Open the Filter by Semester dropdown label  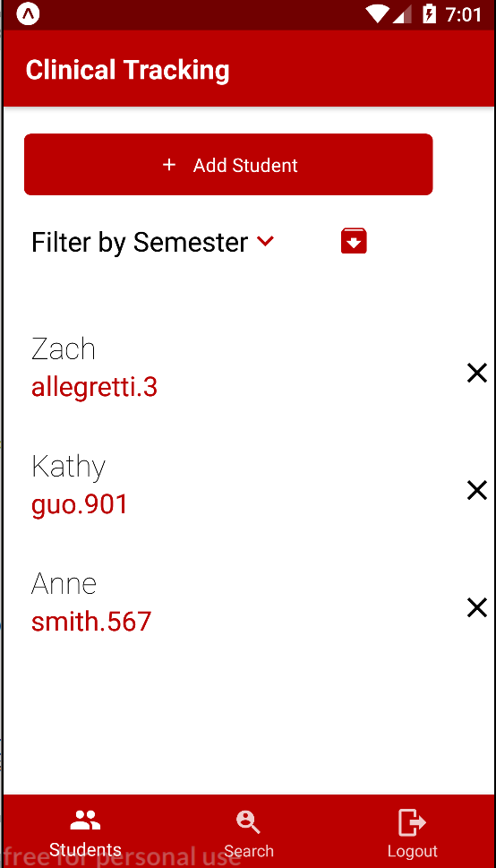(140, 243)
